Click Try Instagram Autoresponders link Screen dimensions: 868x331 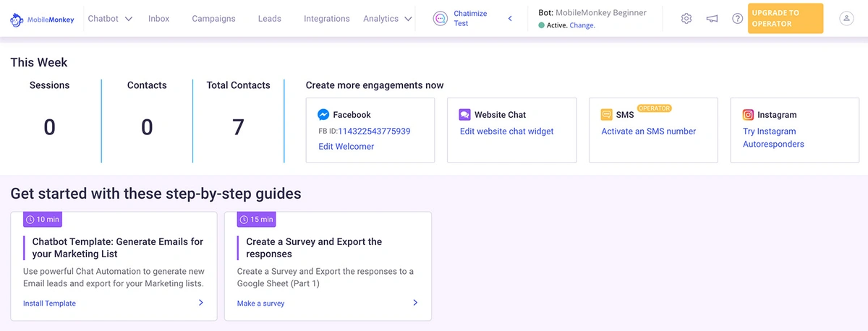click(773, 138)
